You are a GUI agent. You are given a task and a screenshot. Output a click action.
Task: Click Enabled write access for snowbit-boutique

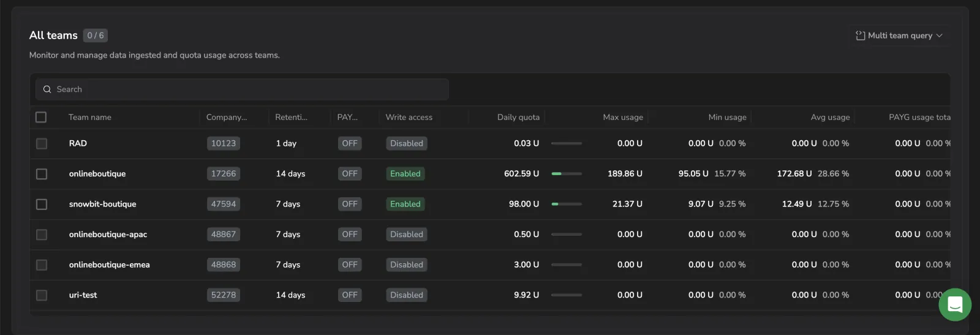(x=405, y=204)
